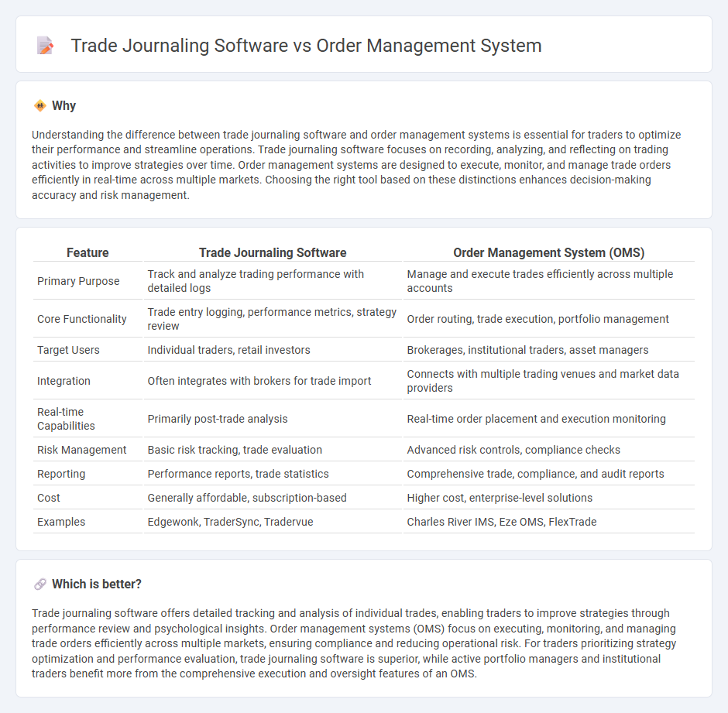Select the Order Management System (OMS) column header
728x713 pixels.
coord(549,252)
